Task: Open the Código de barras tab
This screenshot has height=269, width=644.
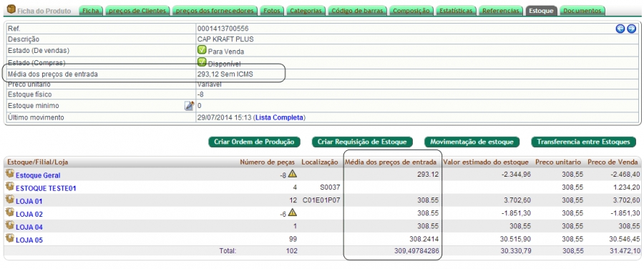Action: pos(357,11)
